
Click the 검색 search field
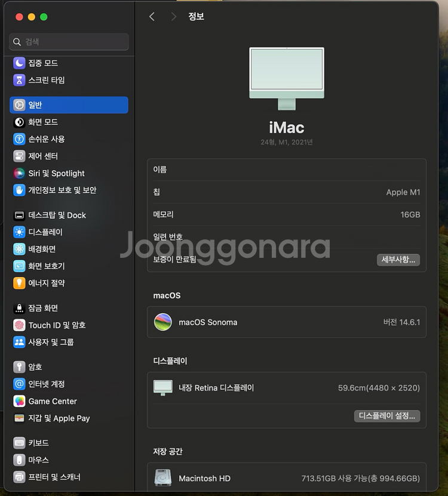[x=69, y=42]
